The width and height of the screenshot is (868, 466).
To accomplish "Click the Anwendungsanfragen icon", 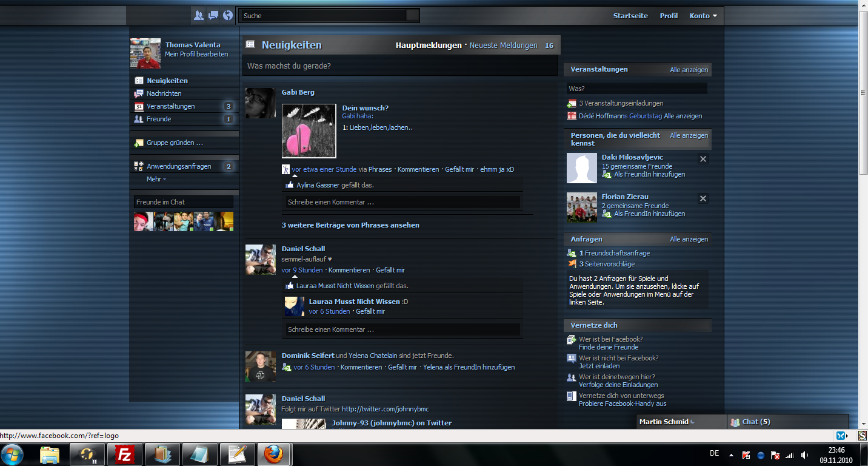I will (x=139, y=166).
